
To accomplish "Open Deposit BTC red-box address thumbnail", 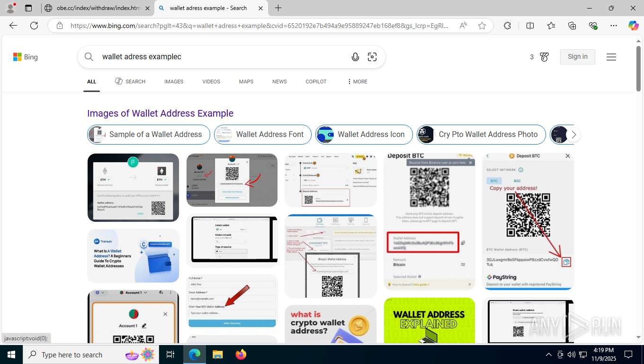I will [429, 221].
